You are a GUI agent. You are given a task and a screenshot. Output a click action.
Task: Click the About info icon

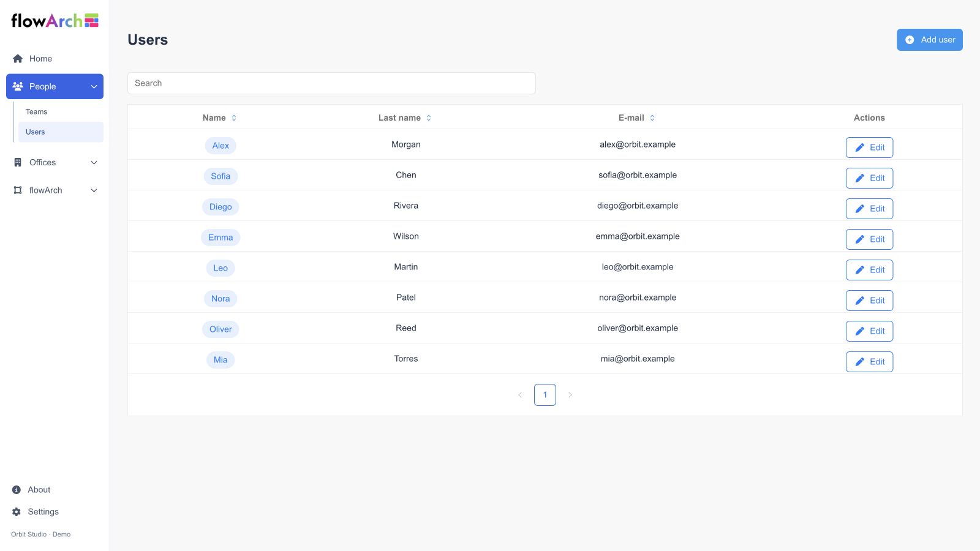[17, 490]
